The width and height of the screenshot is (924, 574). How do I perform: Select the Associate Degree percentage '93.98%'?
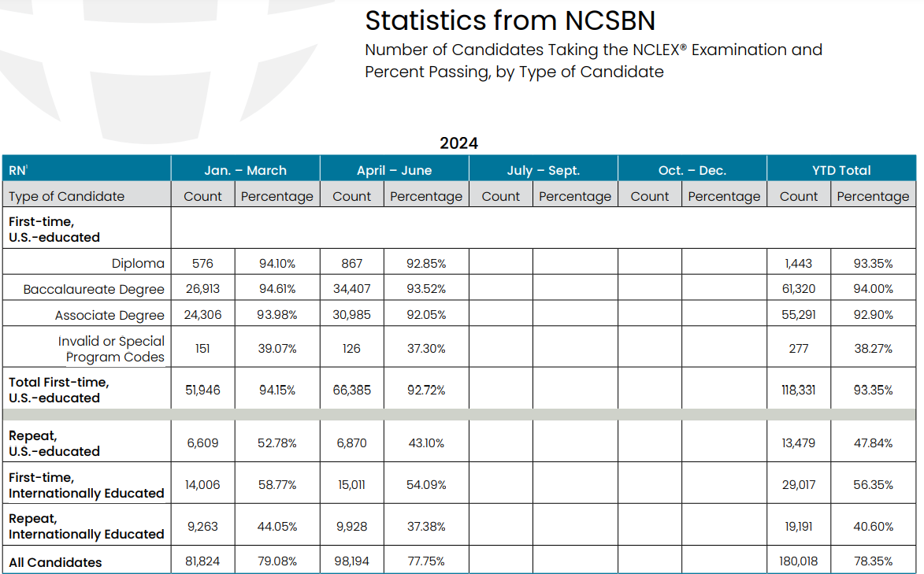click(277, 315)
